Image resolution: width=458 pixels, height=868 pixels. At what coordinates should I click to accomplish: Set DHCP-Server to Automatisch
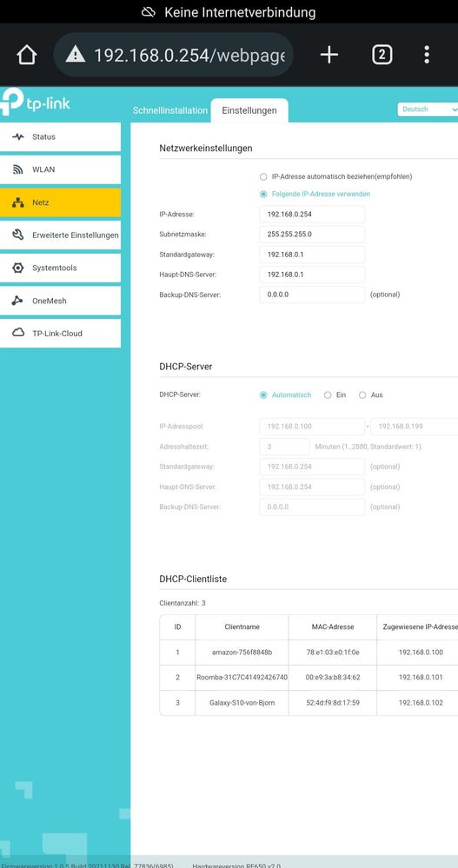[x=263, y=395]
